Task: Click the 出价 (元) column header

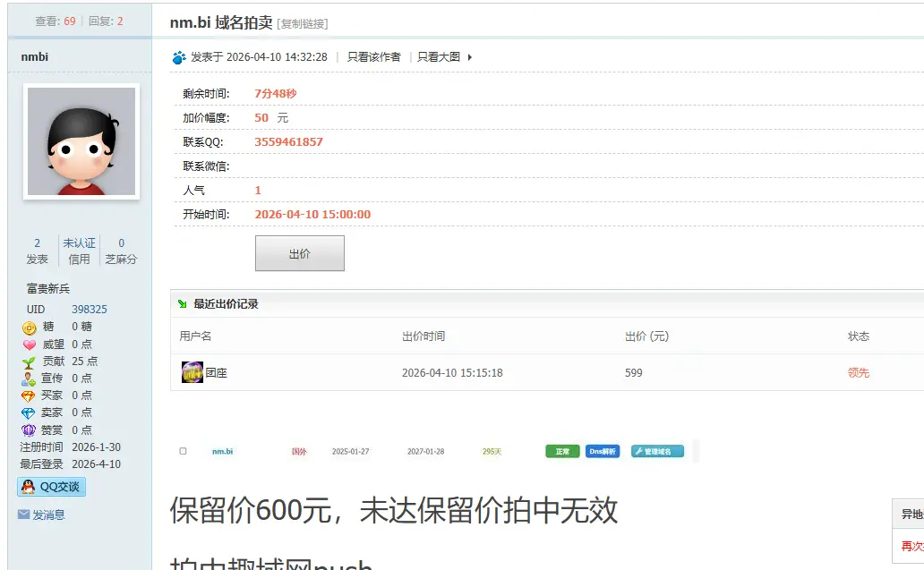Action: point(646,336)
